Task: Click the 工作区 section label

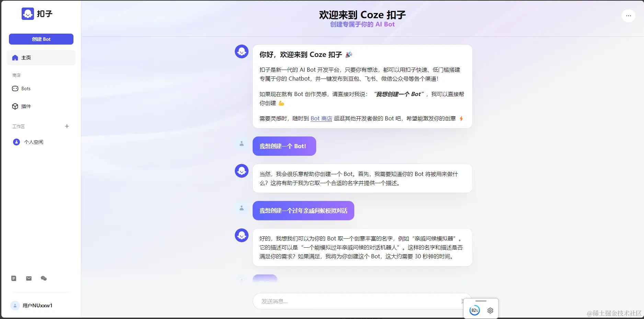Action: pyautogui.click(x=19, y=126)
